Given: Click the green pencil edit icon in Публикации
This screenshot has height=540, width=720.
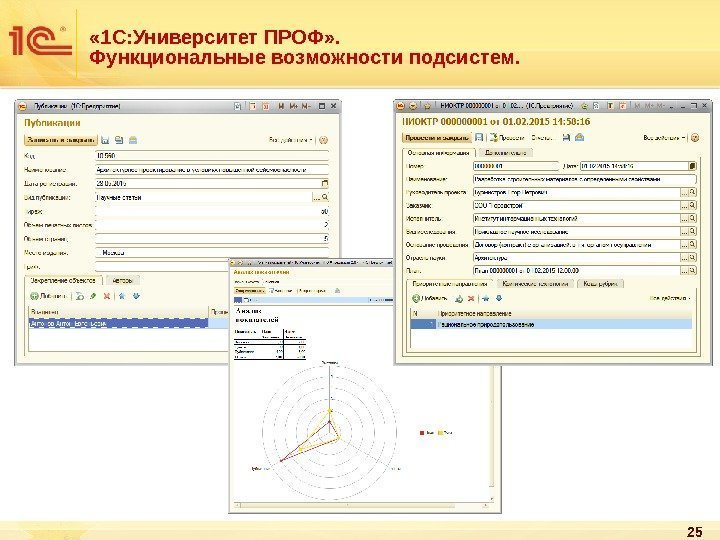Looking at the screenshot, I should [93, 296].
